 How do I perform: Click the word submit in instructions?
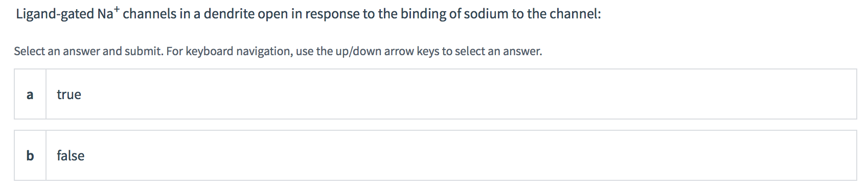146,51
